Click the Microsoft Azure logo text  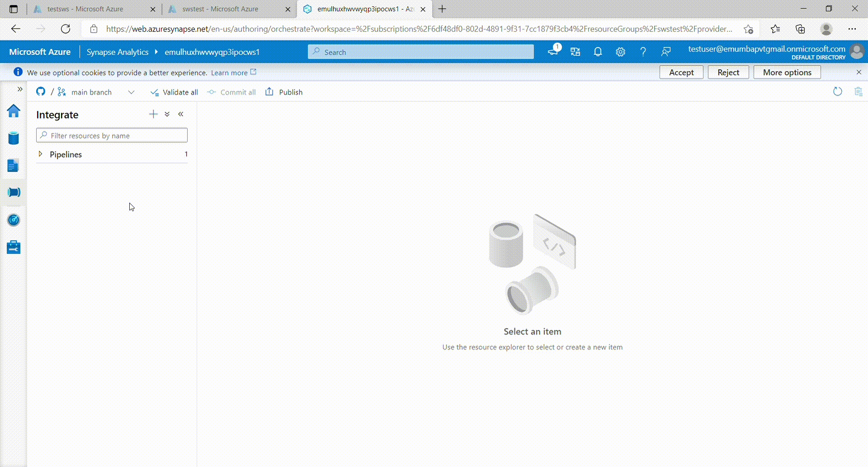(40, 52)
